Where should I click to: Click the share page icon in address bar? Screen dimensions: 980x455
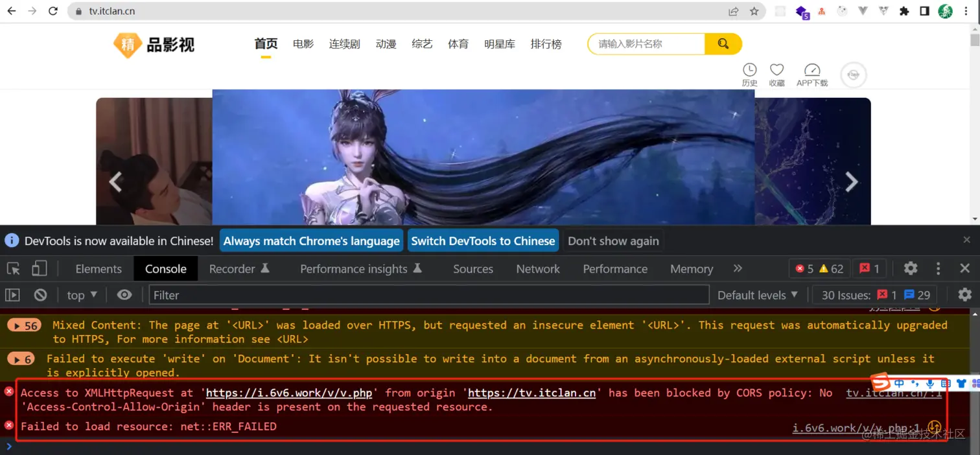pyautogui.click(x=734, y=11)
